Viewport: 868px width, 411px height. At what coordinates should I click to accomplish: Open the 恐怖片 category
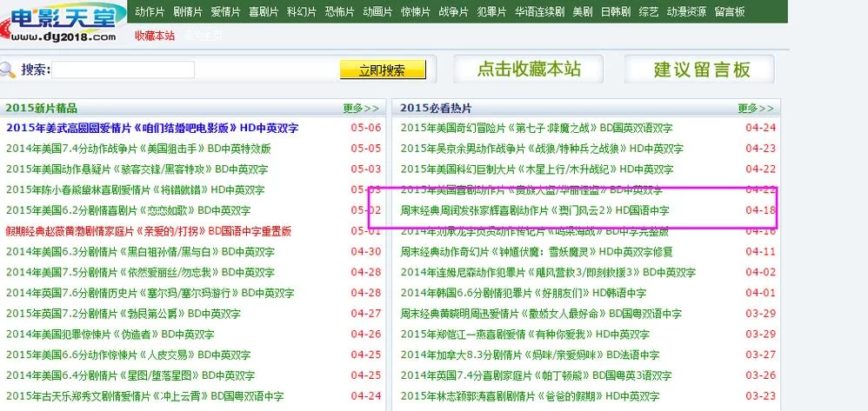click(339, 11)
